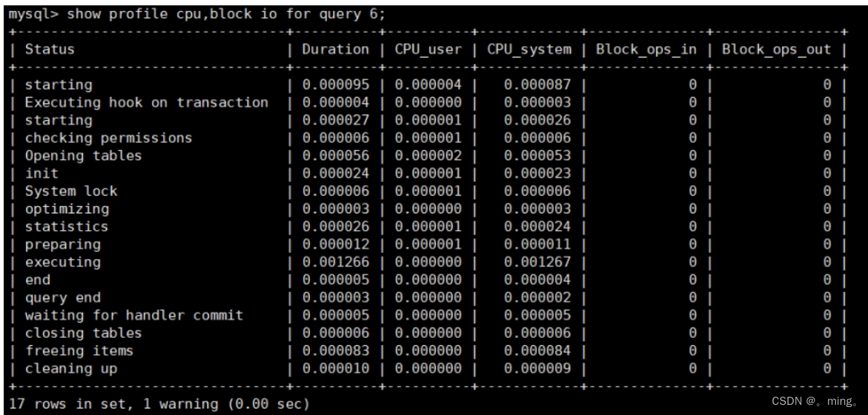
Task: Select the Duration column header
Action: click(335, 50)
